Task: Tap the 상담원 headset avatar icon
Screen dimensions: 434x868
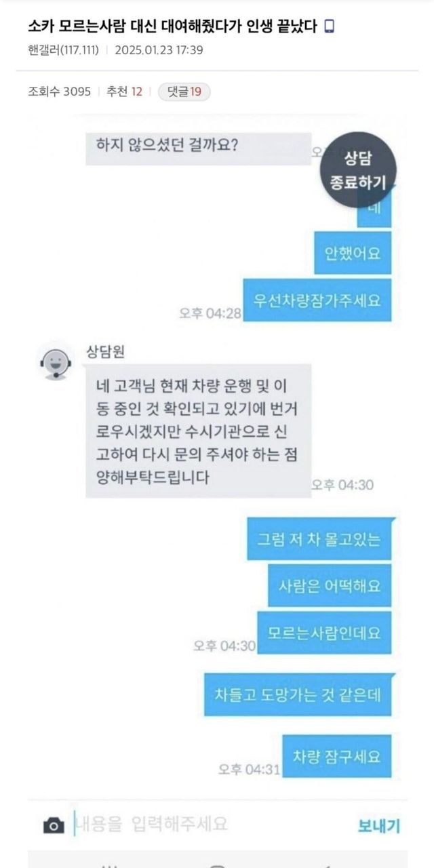Action: (54, 361)
